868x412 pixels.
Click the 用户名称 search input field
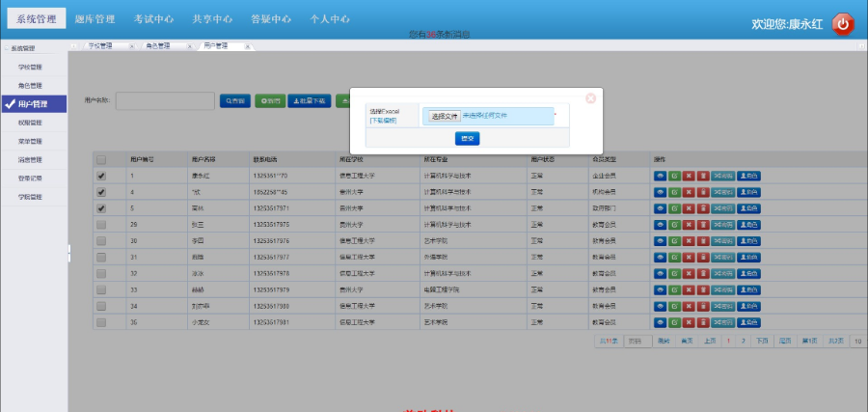[x=165, y=100]
